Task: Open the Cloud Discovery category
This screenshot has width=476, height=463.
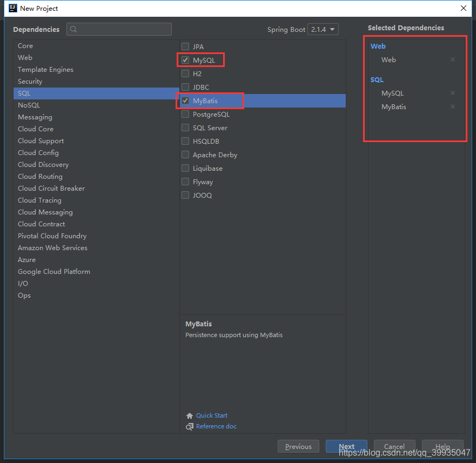Action: coord(97,165)
